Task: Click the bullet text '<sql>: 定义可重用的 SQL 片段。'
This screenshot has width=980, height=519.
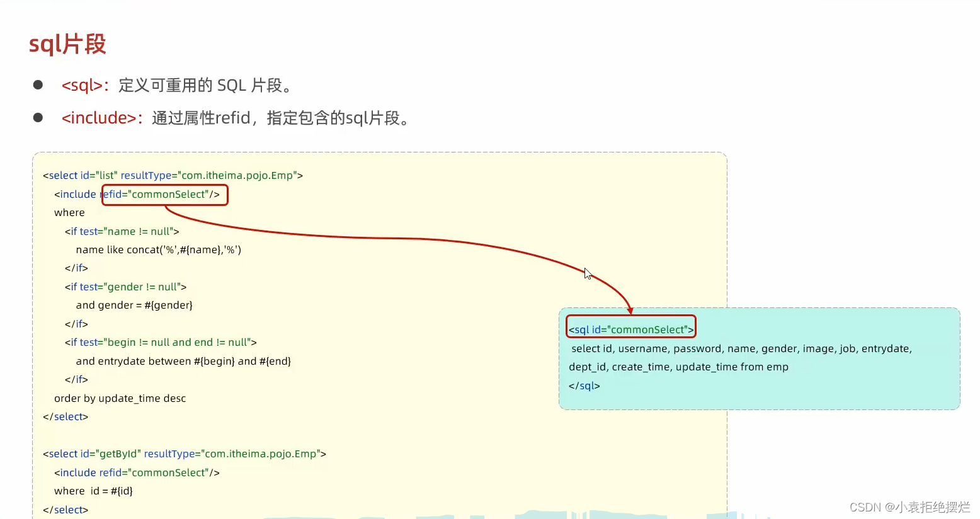Action: click(178, 85)
